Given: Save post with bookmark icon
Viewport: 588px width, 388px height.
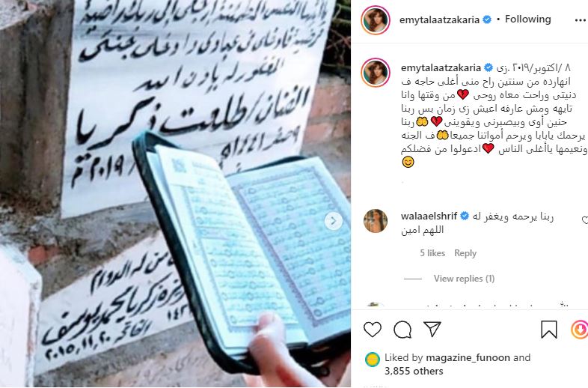Looking at the screenshot, I should tap(548, 330).
